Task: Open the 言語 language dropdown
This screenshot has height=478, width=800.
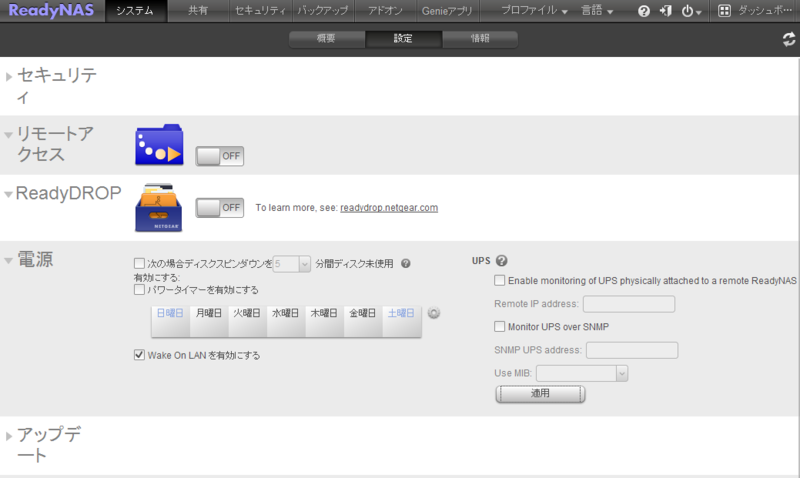Action: (597, 11)
